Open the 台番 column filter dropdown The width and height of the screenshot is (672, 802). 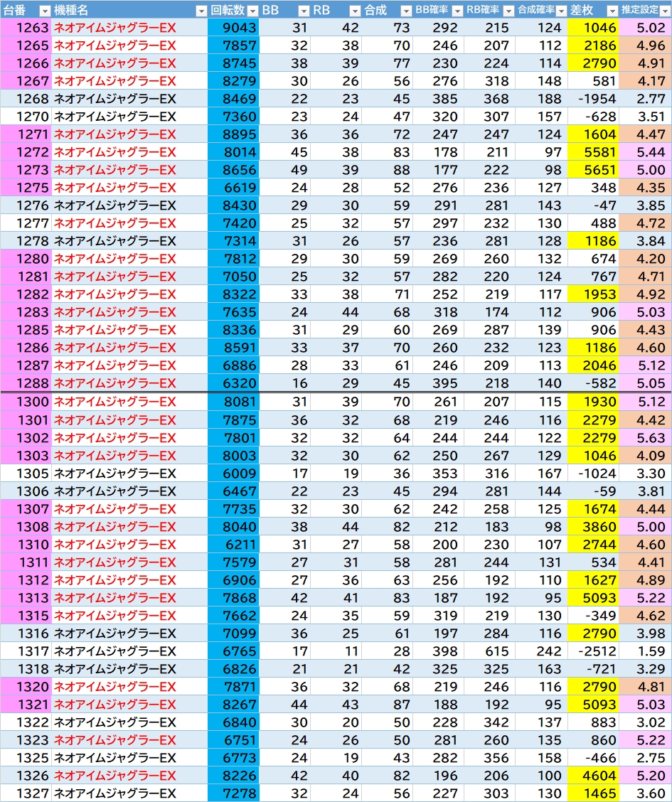(x=45, y=11)
